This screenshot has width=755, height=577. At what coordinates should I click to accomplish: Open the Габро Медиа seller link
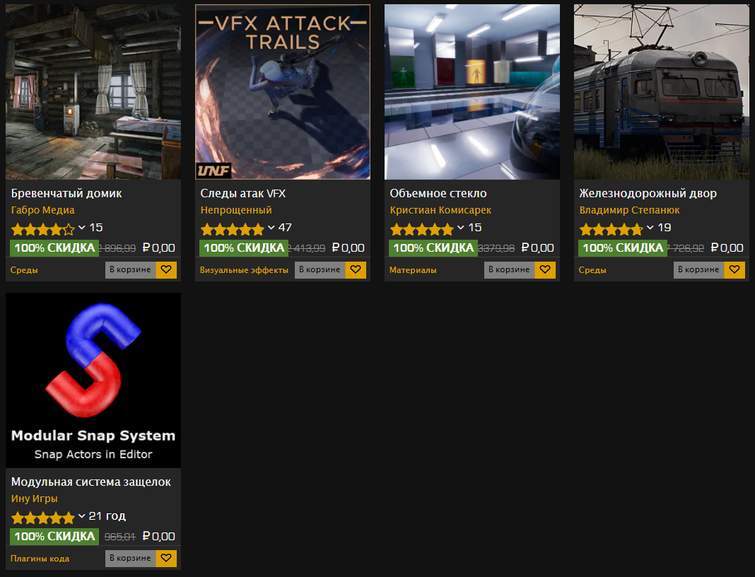point(42,211)
